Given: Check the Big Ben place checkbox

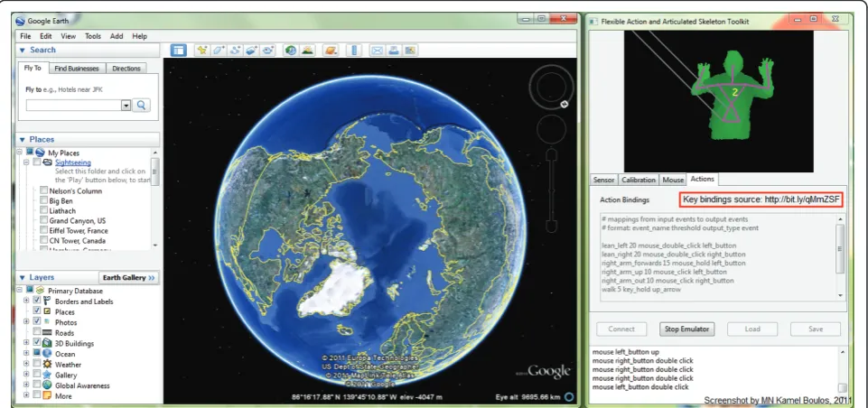Looking at the screenshot, I should point(43,201).
